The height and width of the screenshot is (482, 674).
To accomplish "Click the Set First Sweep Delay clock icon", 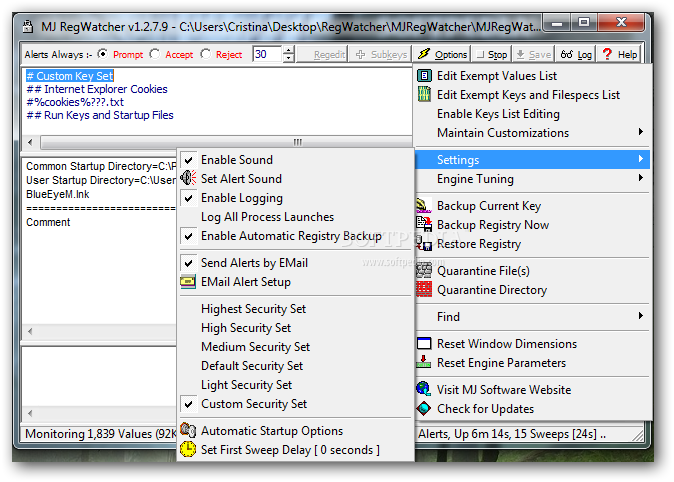I will click(x=188, y=449).
